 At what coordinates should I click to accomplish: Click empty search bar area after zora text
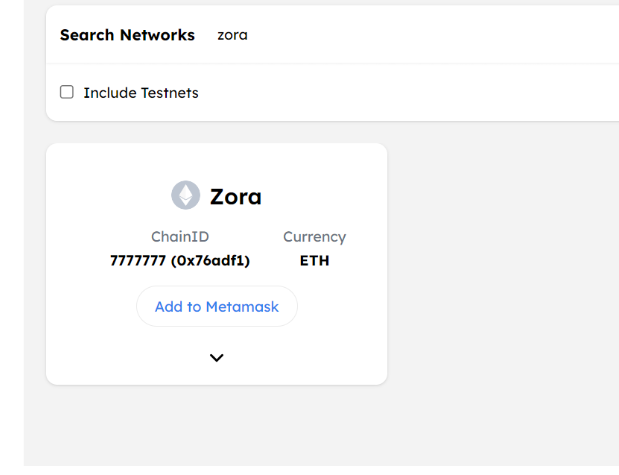point(434,35)
